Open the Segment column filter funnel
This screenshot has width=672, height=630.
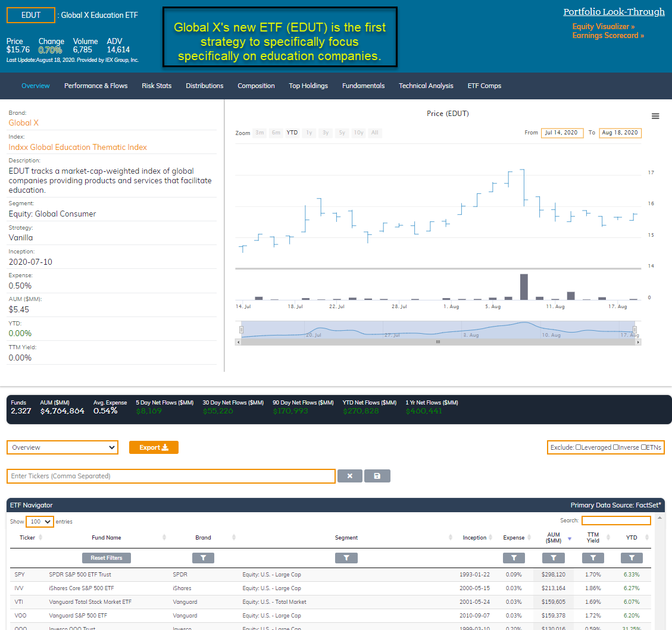(346, 558)
